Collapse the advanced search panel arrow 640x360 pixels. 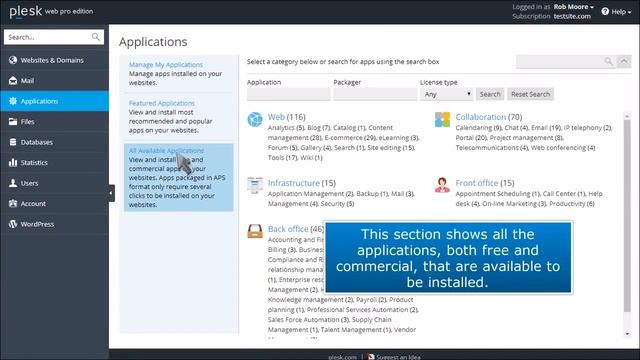point(624,61)
